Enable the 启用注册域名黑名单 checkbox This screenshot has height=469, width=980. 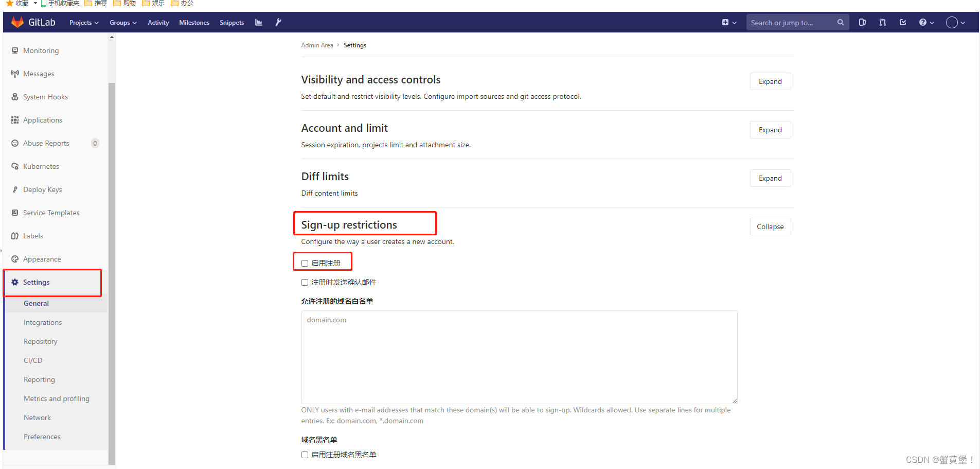pyautogui.click(x=305, y=455)
